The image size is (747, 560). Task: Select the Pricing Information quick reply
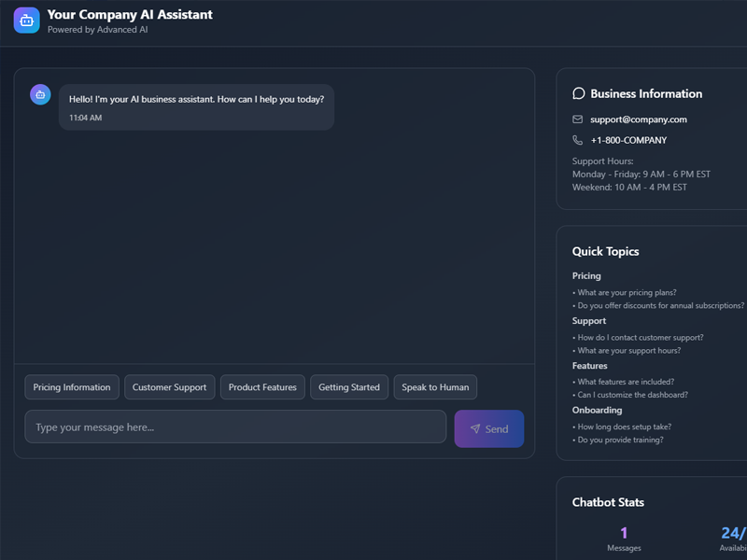(x=72, y=387)
